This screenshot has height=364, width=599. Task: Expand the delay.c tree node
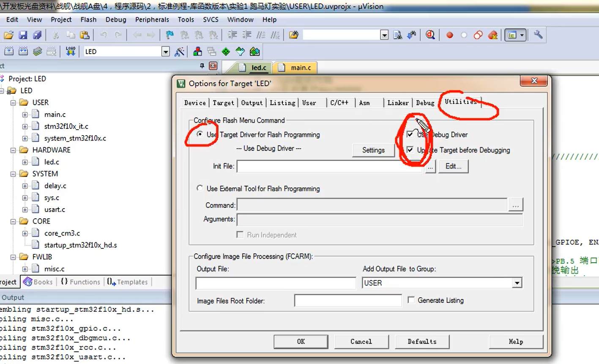pyautogui.click(x=25, y=186)
